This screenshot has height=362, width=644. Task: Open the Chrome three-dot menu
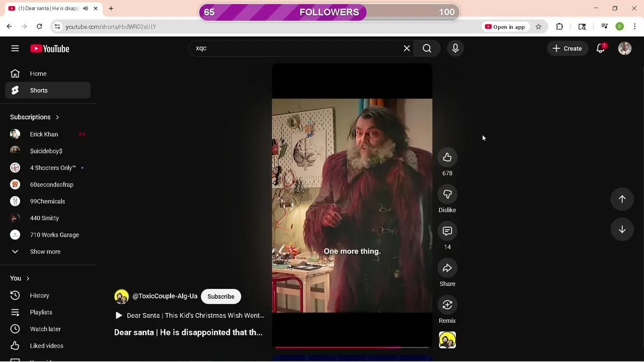(x=634, y=27)
